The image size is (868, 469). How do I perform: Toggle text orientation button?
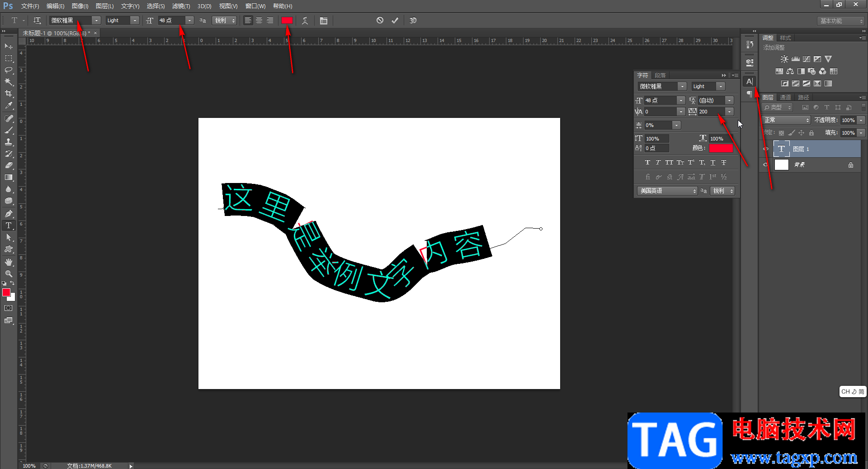(x=37, y=20)
